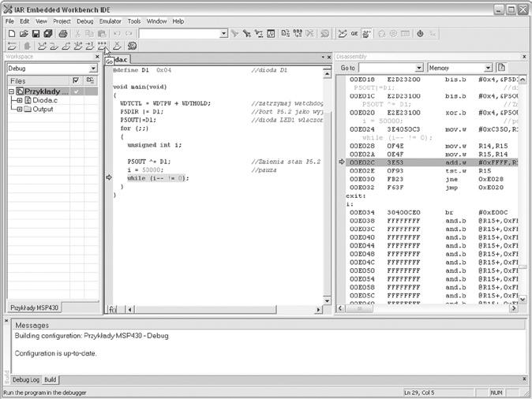Click the toolbar search text field
Viewport: 532px width, 399px height.
click(x=179, y=34)
